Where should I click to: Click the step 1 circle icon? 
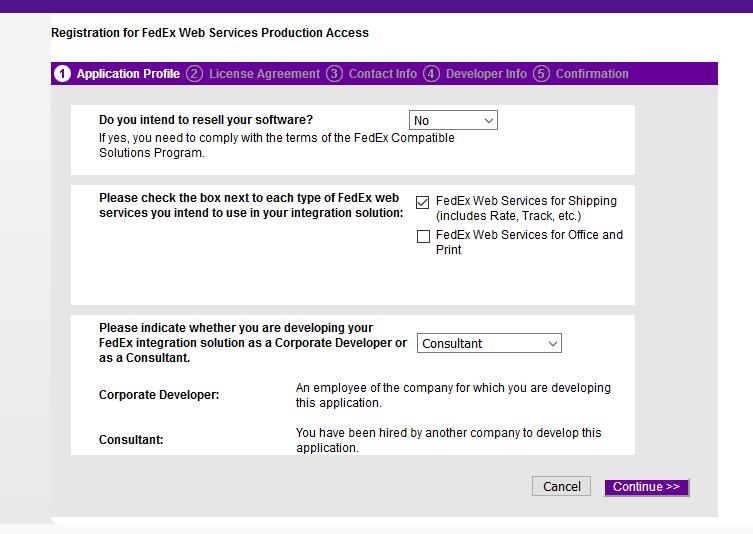tap(62, 74)
